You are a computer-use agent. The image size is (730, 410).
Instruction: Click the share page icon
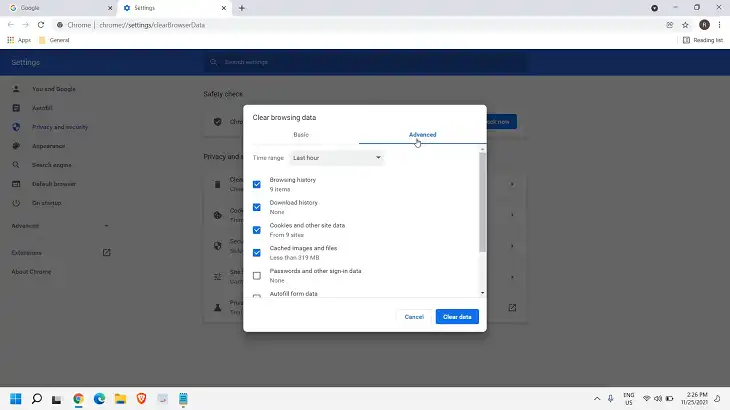coord(669,25)
